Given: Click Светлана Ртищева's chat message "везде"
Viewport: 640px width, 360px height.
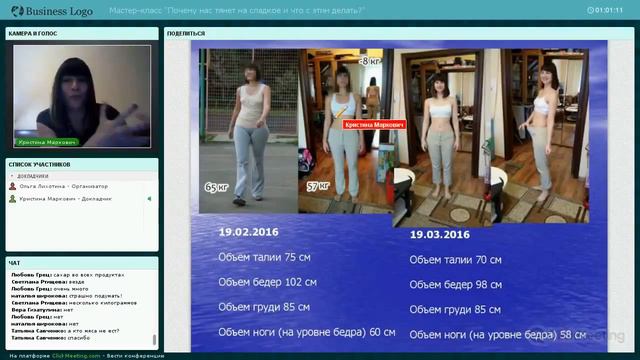Looking at the screenshot, I should coord(76,282).
